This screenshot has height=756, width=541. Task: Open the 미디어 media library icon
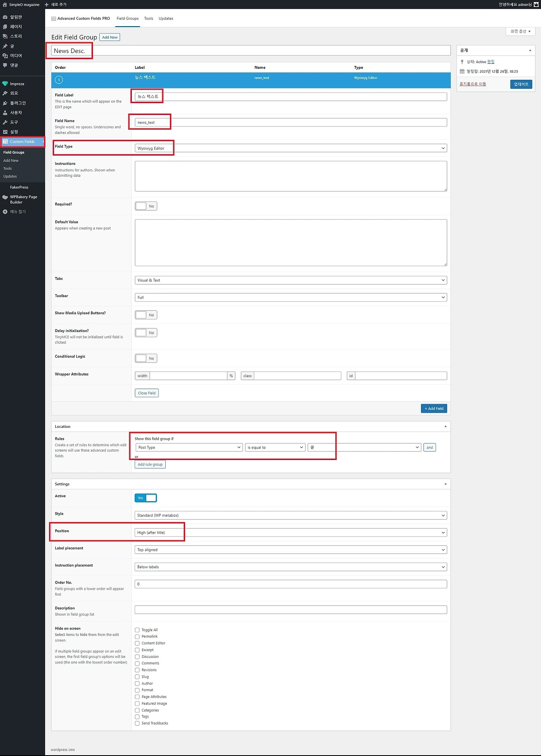(x=5, y=56)
